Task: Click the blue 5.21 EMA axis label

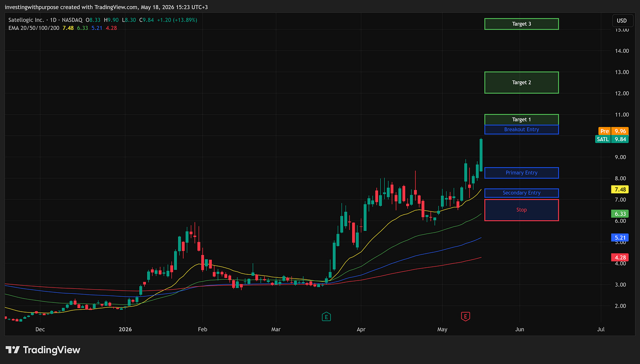Action: [620, 237]
